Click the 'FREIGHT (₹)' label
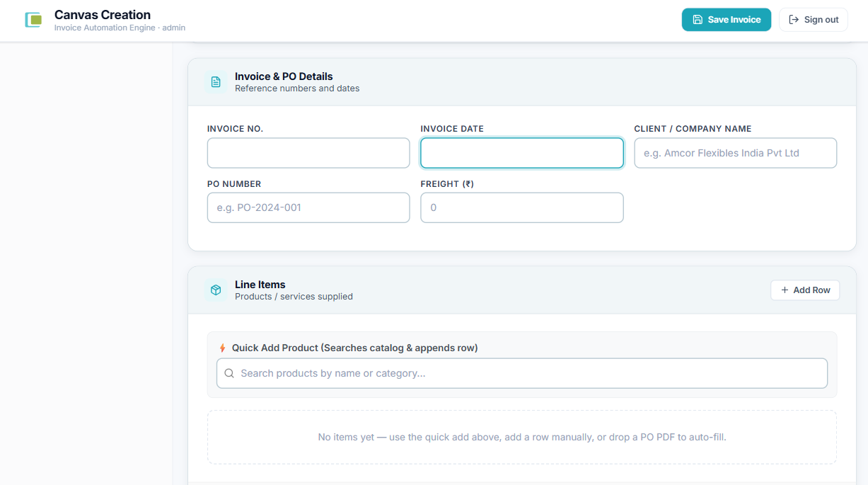Image resolution: width=868 pixels, height=485 pixels. tap(447, 184)
